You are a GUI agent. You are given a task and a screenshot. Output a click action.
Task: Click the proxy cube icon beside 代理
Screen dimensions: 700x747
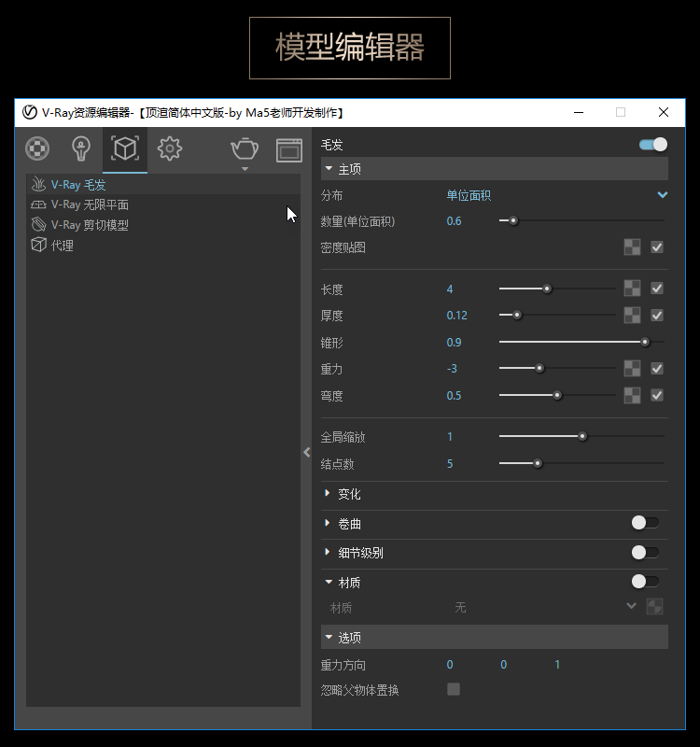[x=38, y=245]
